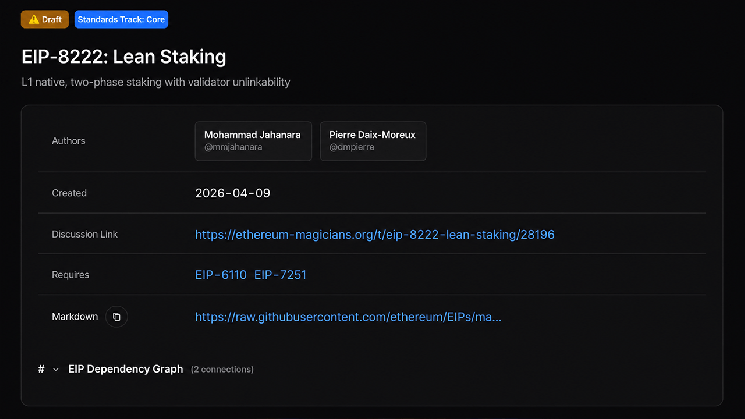Select the 2026-04-09 created date
Screen dimensions: 745x419
[x=233, y=193]
